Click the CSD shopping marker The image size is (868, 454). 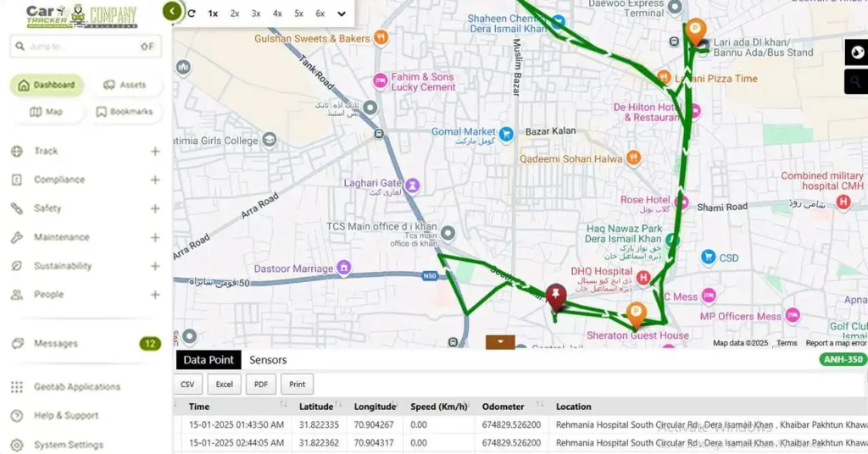[x=708, y=257]
